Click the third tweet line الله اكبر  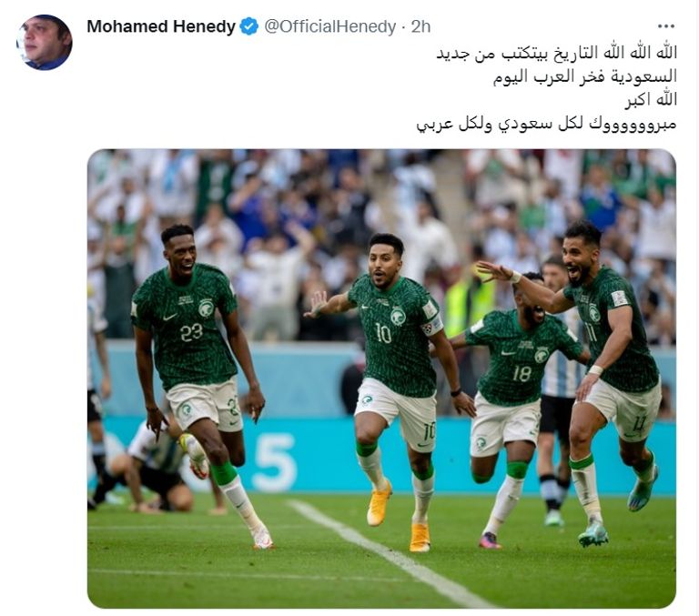(651, 100)
